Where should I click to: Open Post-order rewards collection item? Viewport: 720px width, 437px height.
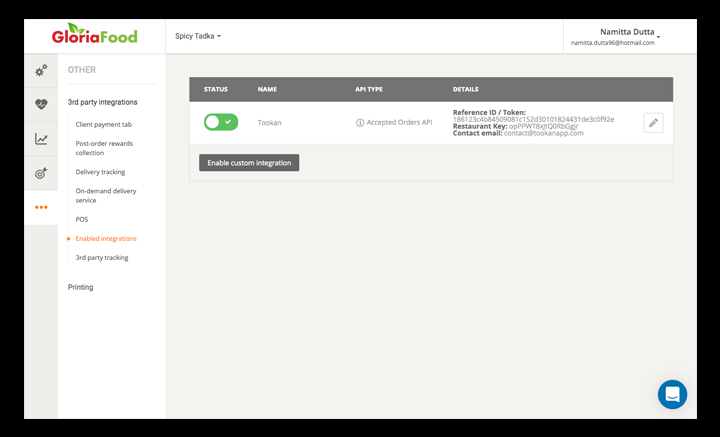(x=104, y=148)
